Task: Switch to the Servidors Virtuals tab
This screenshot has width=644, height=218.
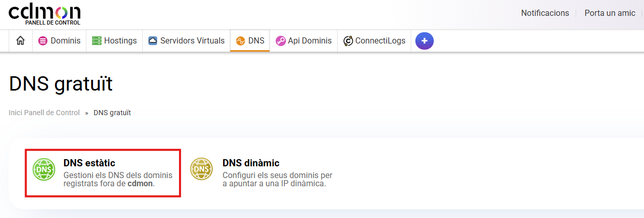Action: 192,41
